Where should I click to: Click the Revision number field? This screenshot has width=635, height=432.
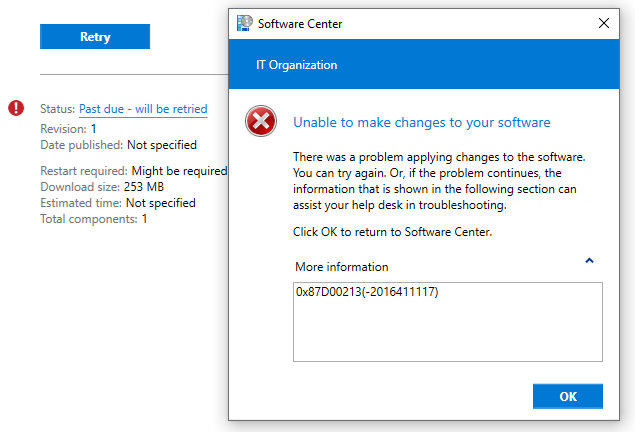[68, 129]
